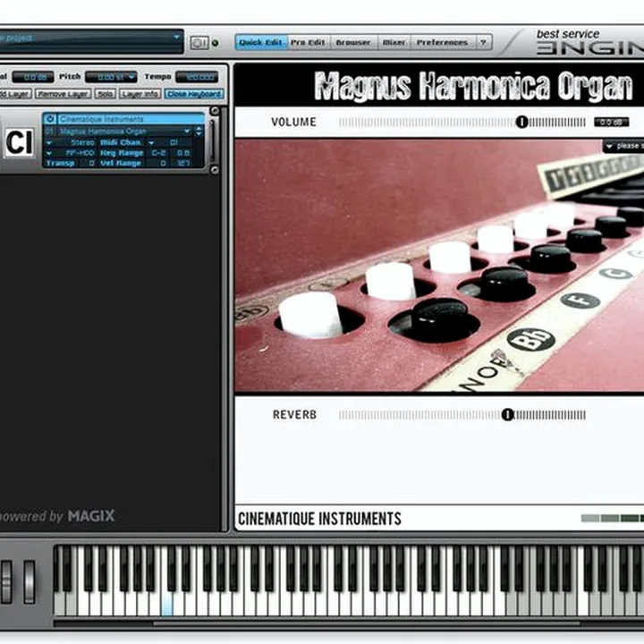
Task: Click the preset up/down stepper arrows
Action: tap(199, 131)
